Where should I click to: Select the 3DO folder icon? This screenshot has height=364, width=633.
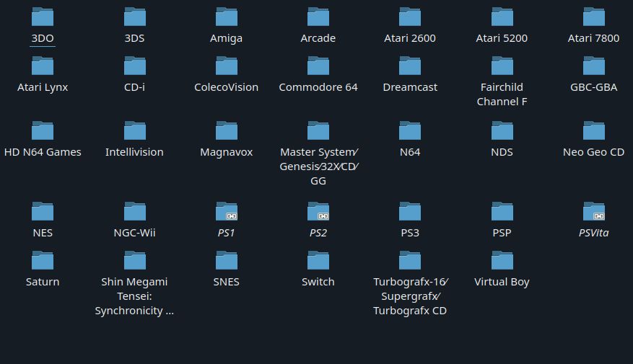[x=43, y=17]
